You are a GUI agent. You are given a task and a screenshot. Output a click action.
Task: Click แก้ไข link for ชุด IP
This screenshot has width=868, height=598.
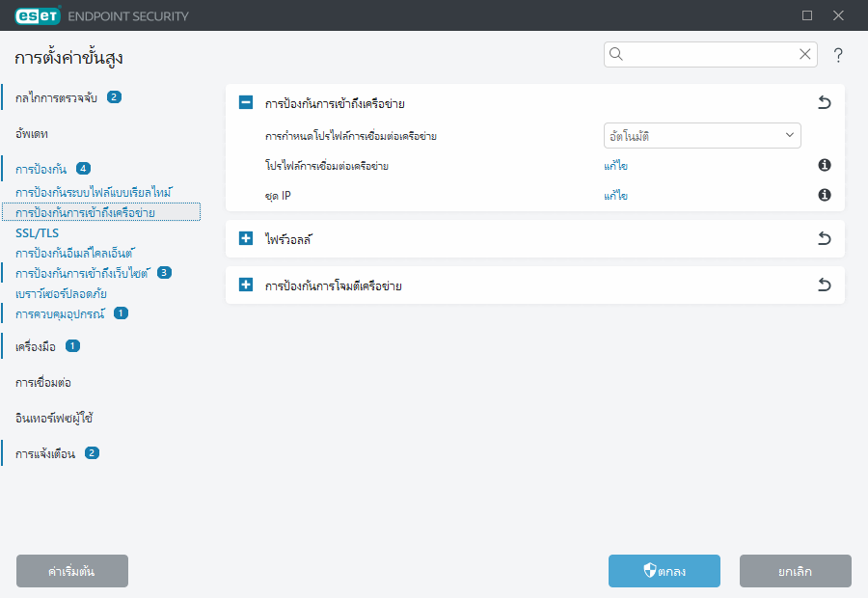615,195
